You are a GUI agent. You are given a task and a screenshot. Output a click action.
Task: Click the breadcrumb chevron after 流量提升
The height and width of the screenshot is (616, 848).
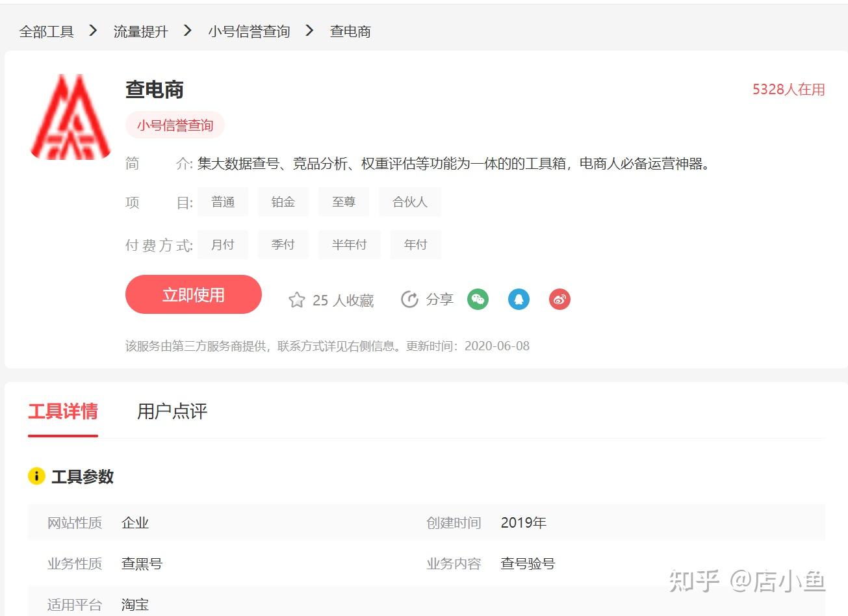click(x=188, y=31)
